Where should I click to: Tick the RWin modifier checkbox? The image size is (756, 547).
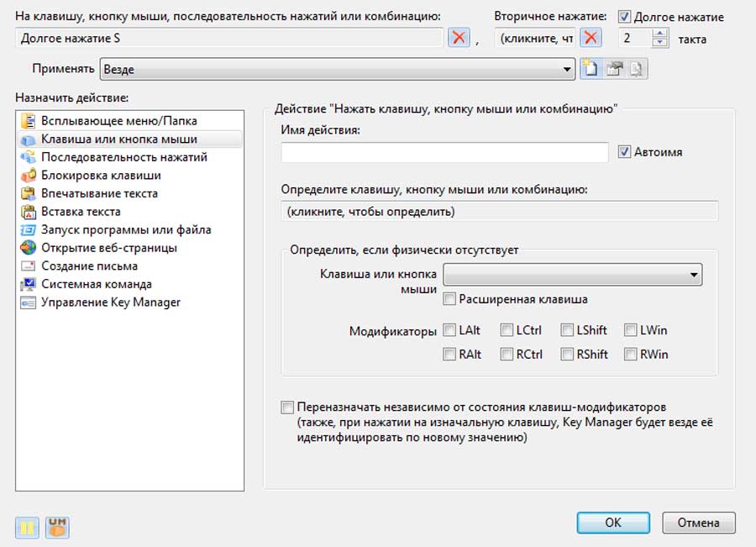point(631,355)
